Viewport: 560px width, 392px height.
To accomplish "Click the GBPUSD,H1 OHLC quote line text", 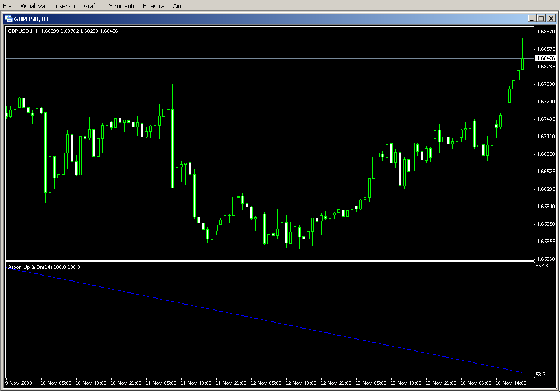I will 63,31.
